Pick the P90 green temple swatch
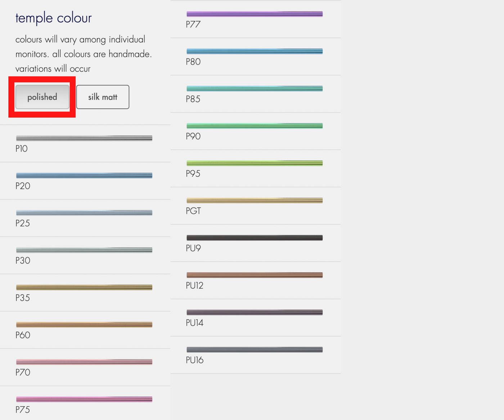The width and height of the screenshot is (504, 420). (255, 126)
